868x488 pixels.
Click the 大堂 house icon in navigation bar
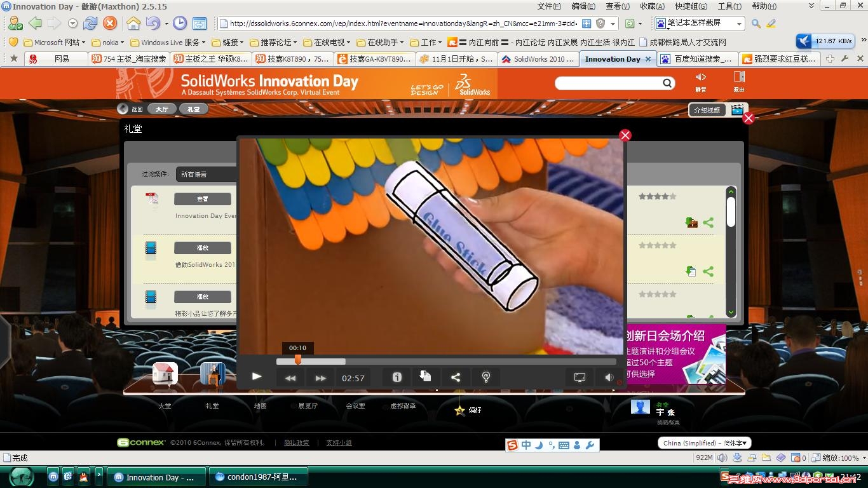(165, 374)
